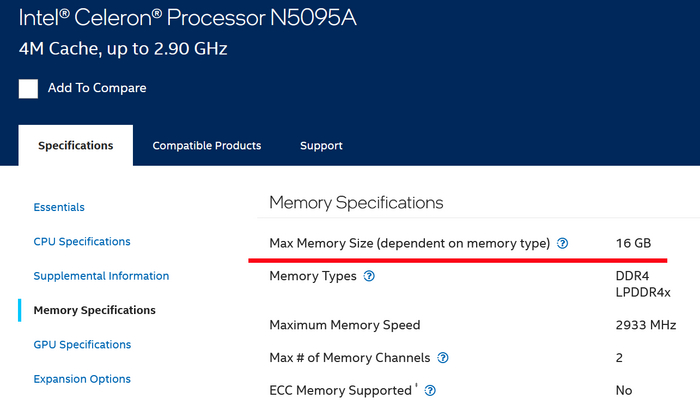The height and width of the screenshot is (404, 700).
Task: Navigate to Supplemental Information section
Action: (x=101, y=276)
